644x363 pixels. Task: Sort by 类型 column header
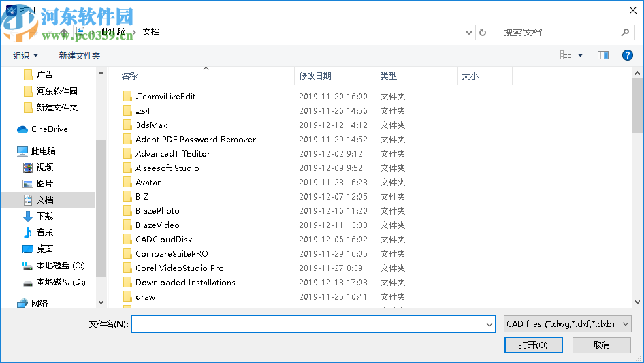coord(388,76)
